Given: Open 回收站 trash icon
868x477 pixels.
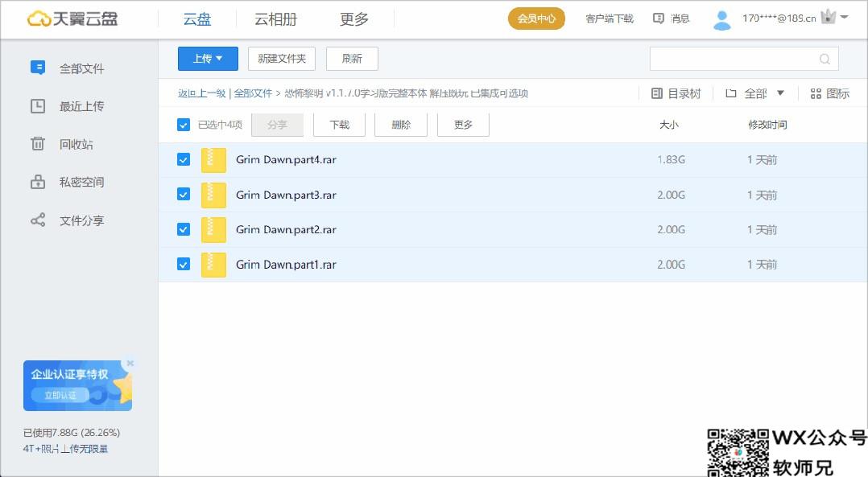Looking at the screenshot, I should pos(38,144).
